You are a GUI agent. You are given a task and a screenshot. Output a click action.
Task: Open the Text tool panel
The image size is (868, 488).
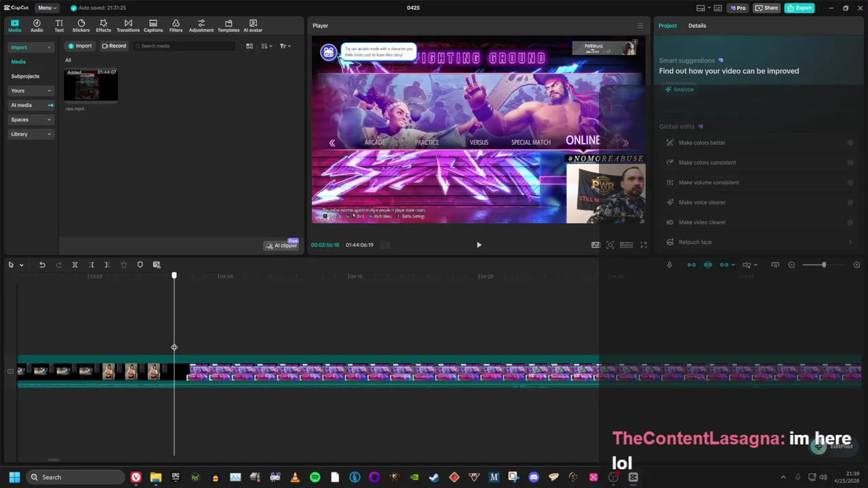[x=59, y=26]
